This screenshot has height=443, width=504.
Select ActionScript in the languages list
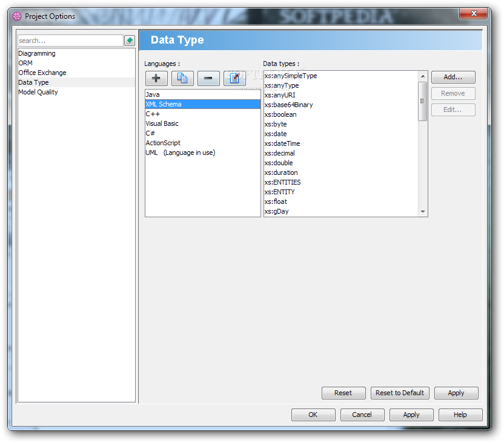202,143
